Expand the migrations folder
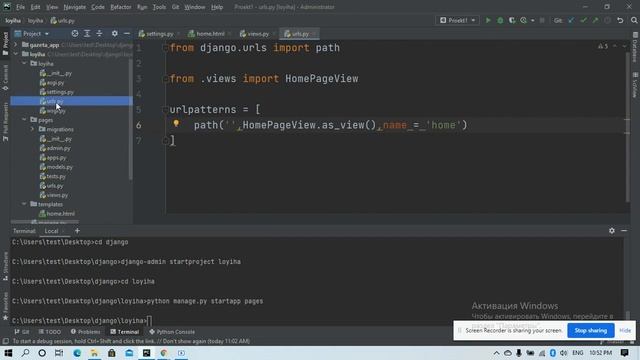640x360 pixels. (33, 129)
